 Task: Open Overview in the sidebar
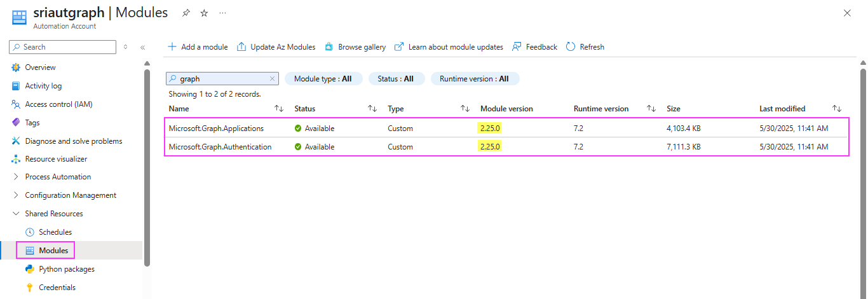(x=41, y=67)
